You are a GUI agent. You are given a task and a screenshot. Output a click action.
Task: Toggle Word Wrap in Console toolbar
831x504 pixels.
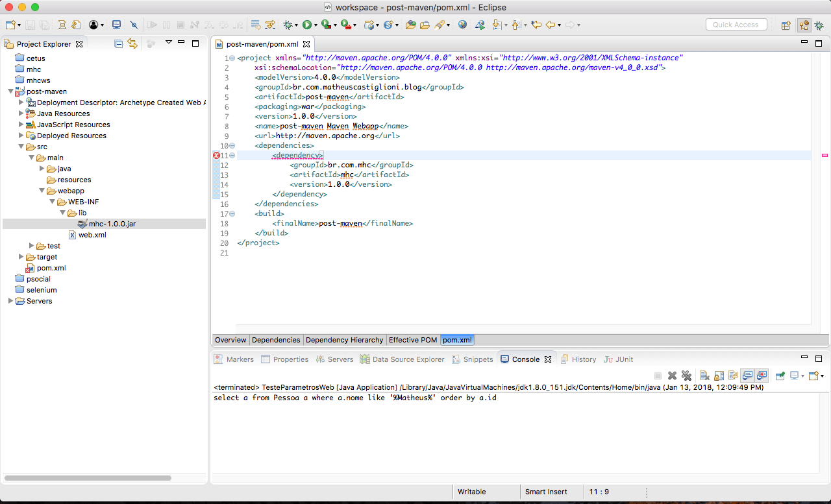click(733, 376)
